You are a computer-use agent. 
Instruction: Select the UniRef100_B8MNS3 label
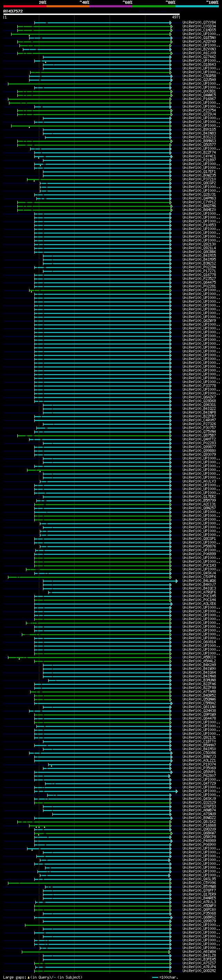[x=199, y=141]
